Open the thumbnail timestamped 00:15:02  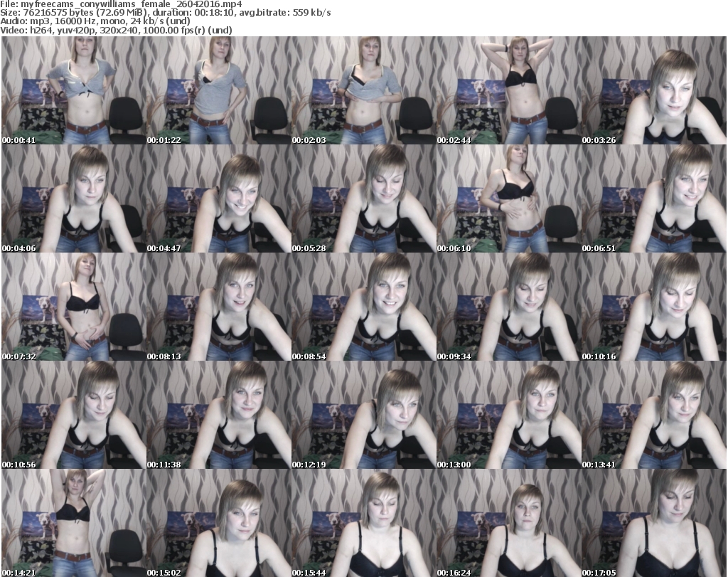pos(219,523)
